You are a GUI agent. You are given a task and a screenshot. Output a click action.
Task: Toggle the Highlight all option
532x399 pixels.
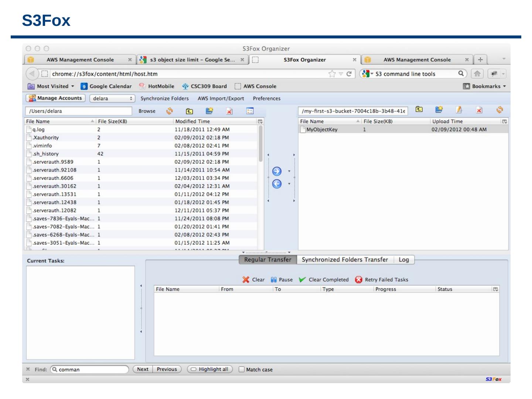tap(210, 369)
